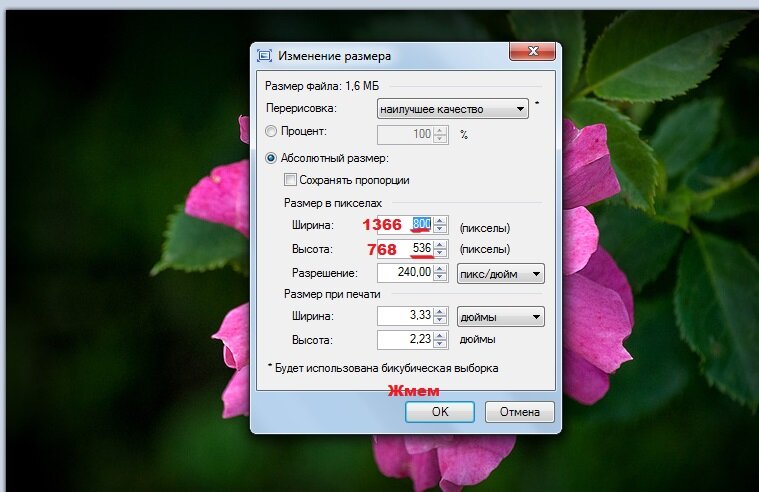The height and width of the screenshot is (492, 759).
Task: Decrease print height 2,23 with down arrow
Action: pos(440,344)
